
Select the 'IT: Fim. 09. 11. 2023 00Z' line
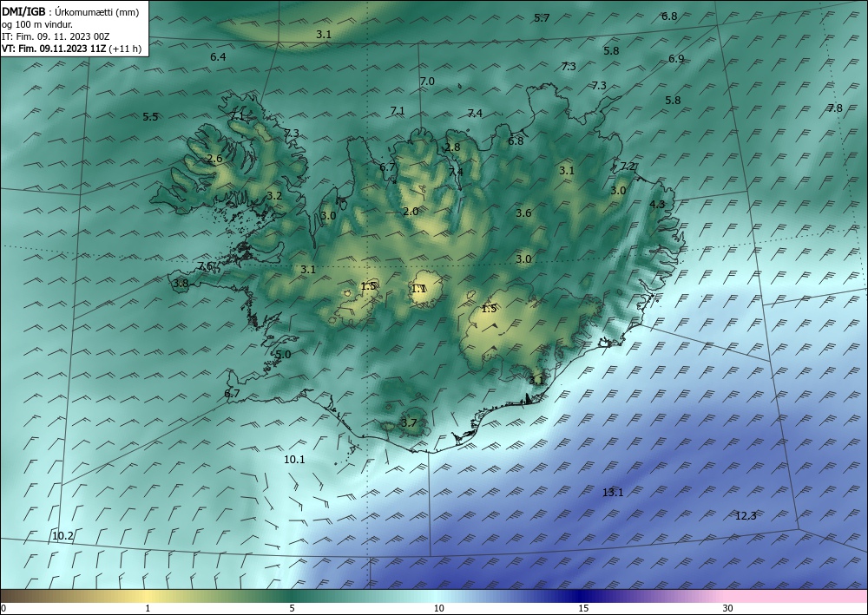pos(56,36)
